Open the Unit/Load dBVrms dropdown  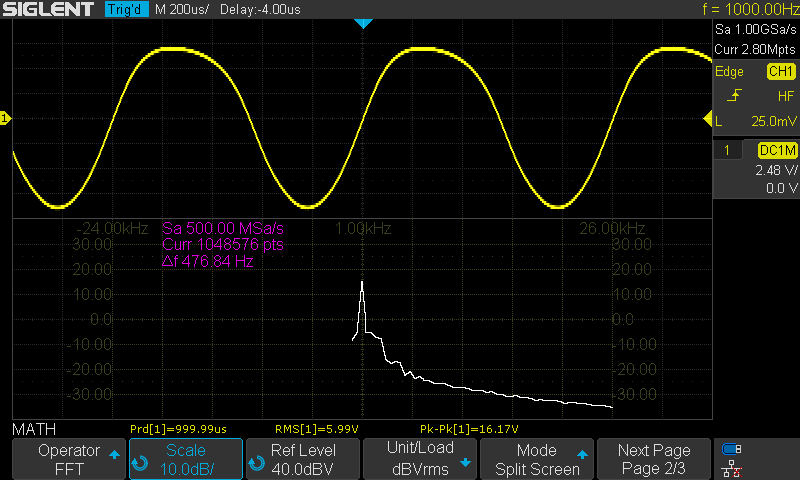tap(420, 459)
